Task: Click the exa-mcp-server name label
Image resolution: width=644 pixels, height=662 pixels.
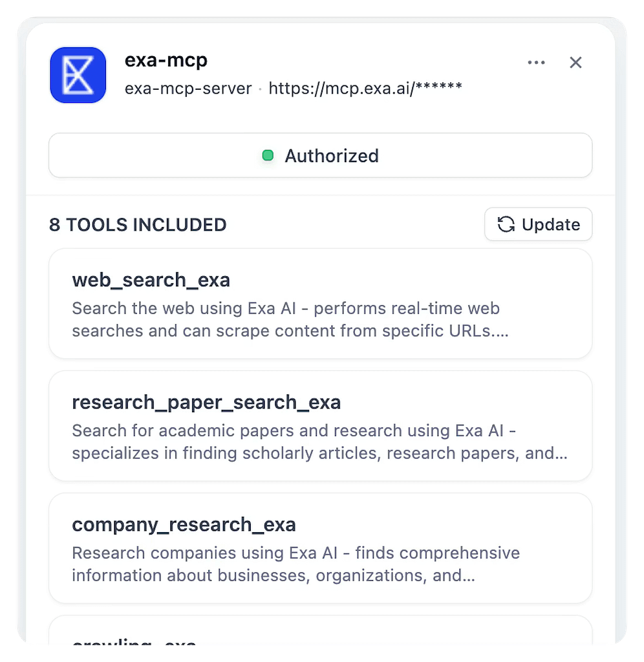Action: (x=188, y=89)
